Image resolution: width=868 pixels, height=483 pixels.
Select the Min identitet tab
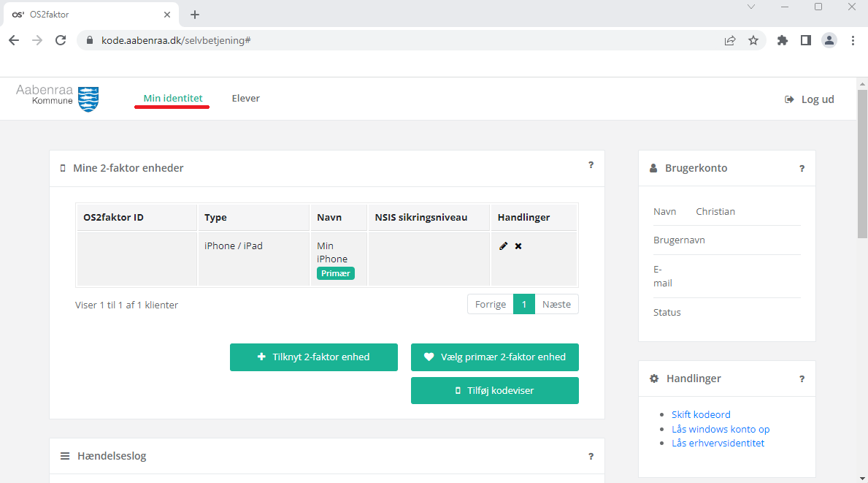[x=173, y=98]
